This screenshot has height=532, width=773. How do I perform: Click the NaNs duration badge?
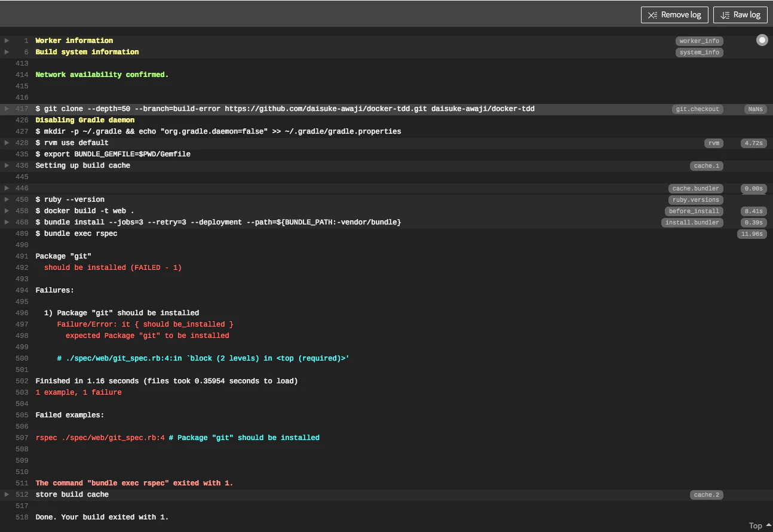(x=756, y=109)
